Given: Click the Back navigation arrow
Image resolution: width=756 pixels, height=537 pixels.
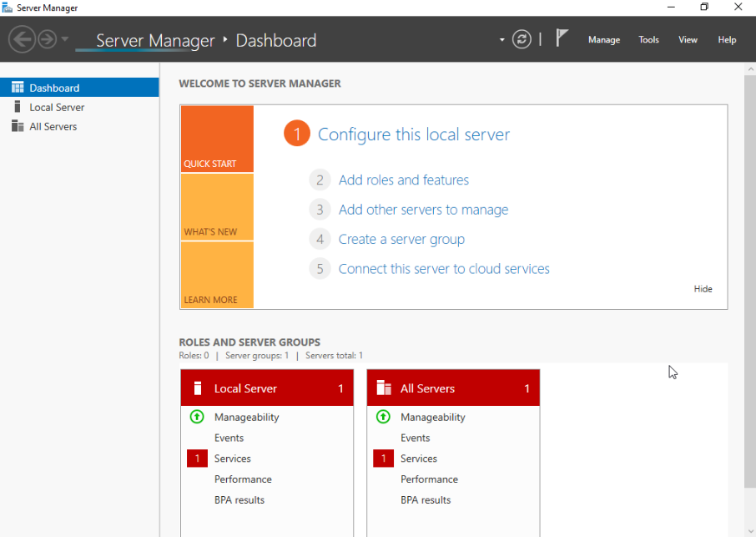Looking at the screenshot, I should pos(22,39).
